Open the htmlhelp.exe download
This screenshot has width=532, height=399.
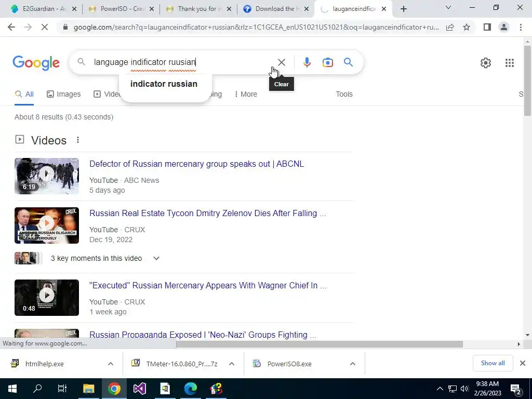coord(45,364)
